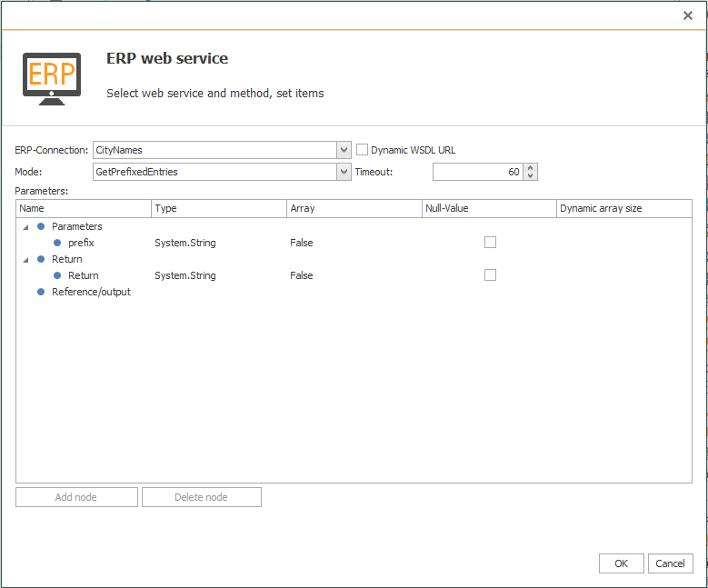This screenshot has height=588, width=708.
Task: Click the blue bullet beside Reference/output
Action: (41, 292)
